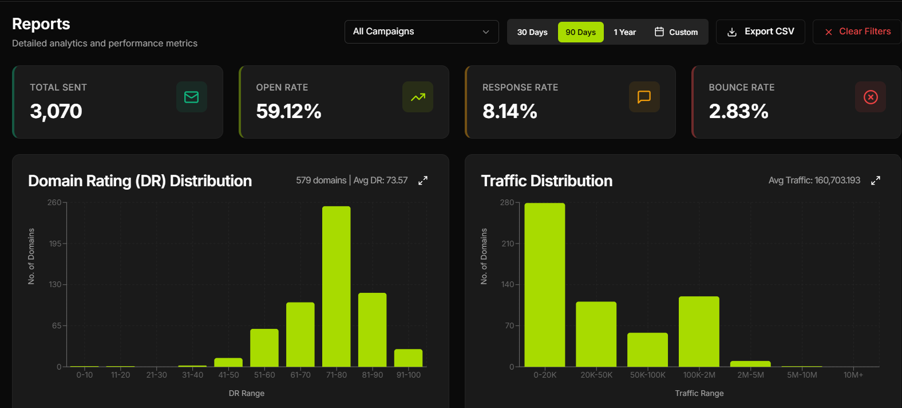Click the 61-70 bar in DR chart
The image size is (902, 408).
tap(300, 334)
